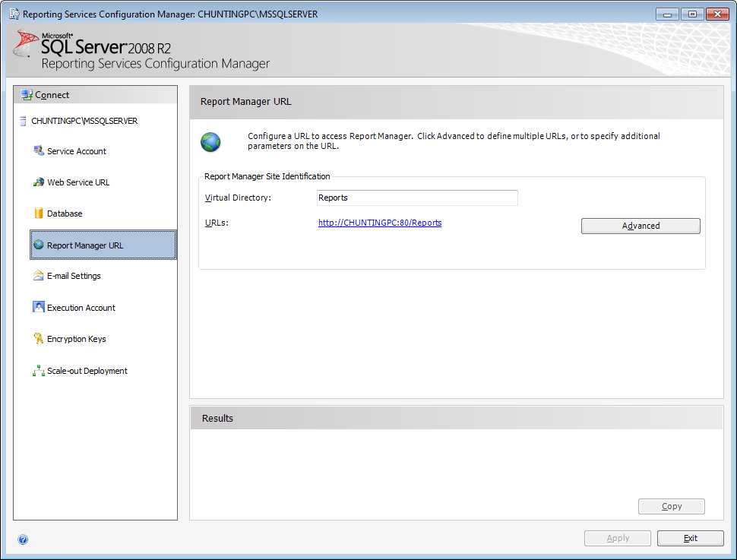Click the Apply button
This screenshot has width=737, height=560.
tap(618, 539)
